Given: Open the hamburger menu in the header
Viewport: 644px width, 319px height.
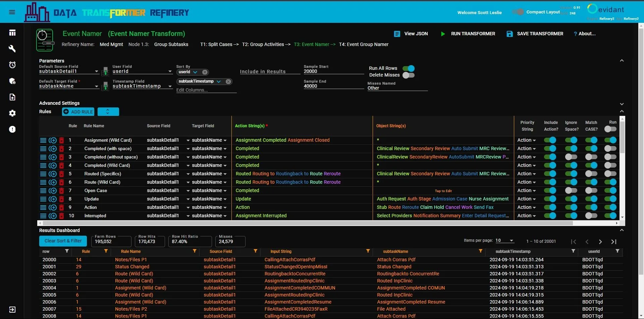Looking at the screenshot, I should [x=12, y=12].
